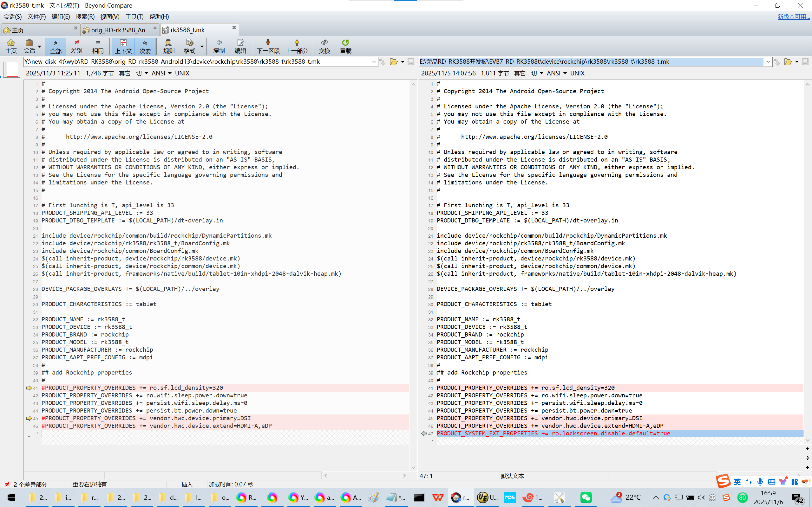This screenshot has height=507, width=812.
Task: Click the Home (主页) toolbar icon
Action: [11, 46]
